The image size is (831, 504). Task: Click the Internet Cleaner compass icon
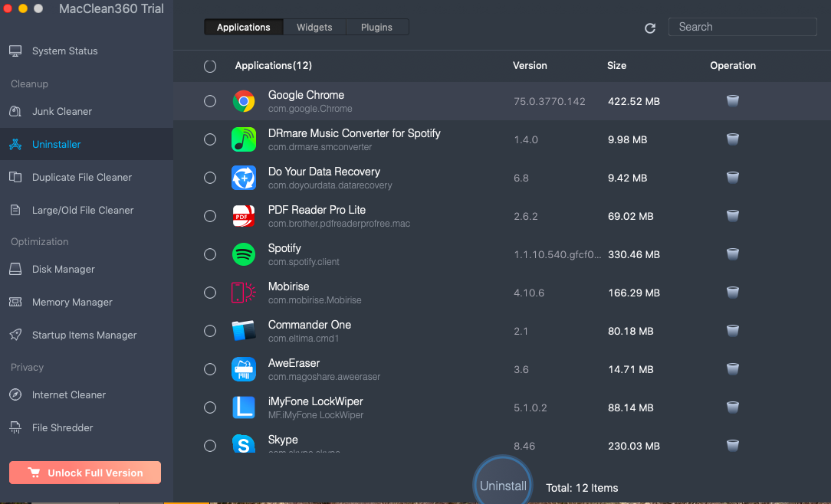pos(15,395)
